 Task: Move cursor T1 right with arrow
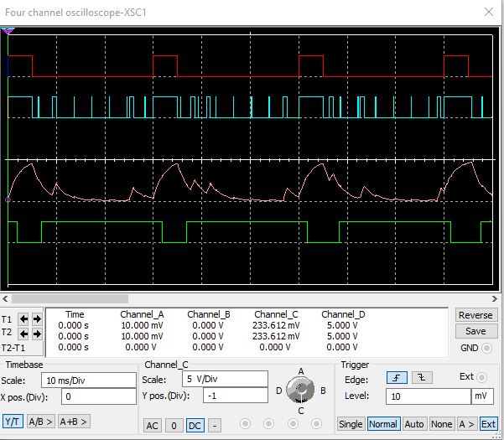coord(37,319)
